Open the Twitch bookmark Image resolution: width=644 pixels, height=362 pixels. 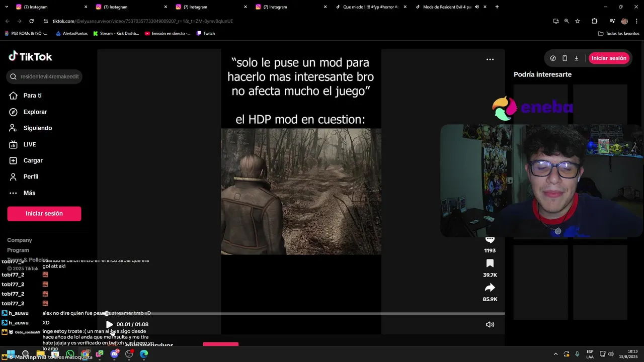206,34
